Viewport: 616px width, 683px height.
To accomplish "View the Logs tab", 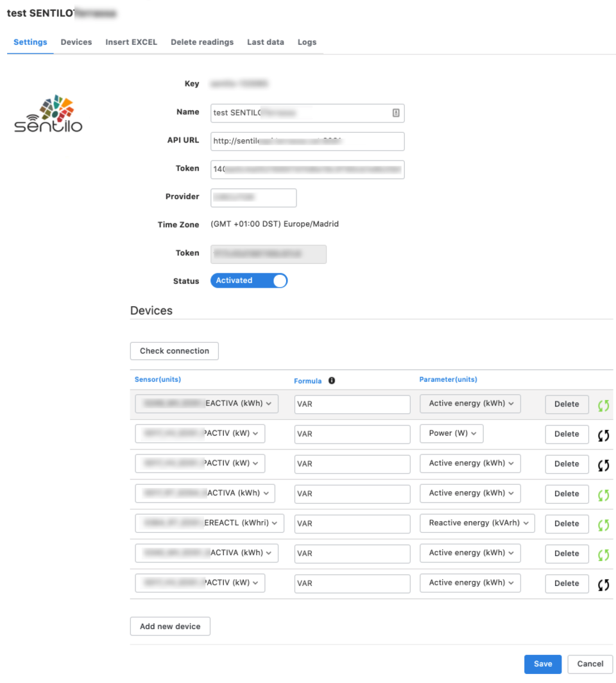I will (307, 42).
